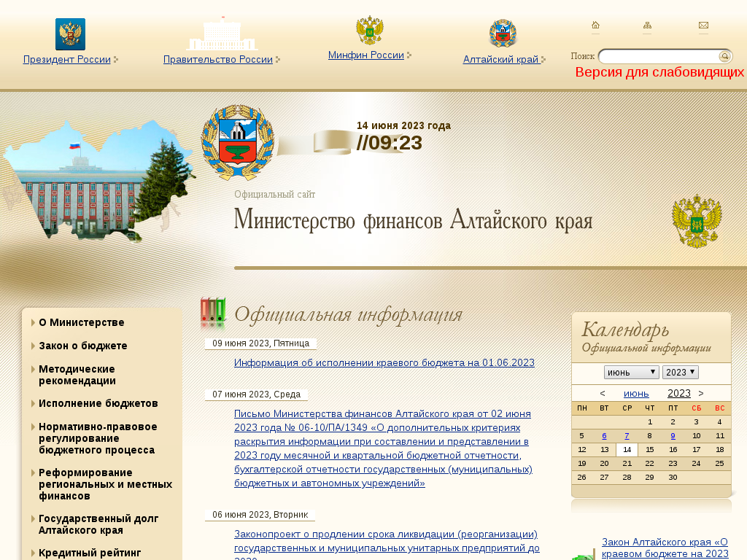Expand arrow next to Нормативно-правовое регулирование

pos(33,427)
